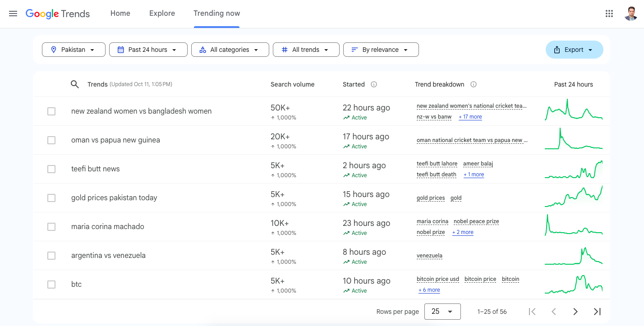Viewport: 644px width, 326px height.
Task: Select the btc row checkbox
Action: coord(51,285)
